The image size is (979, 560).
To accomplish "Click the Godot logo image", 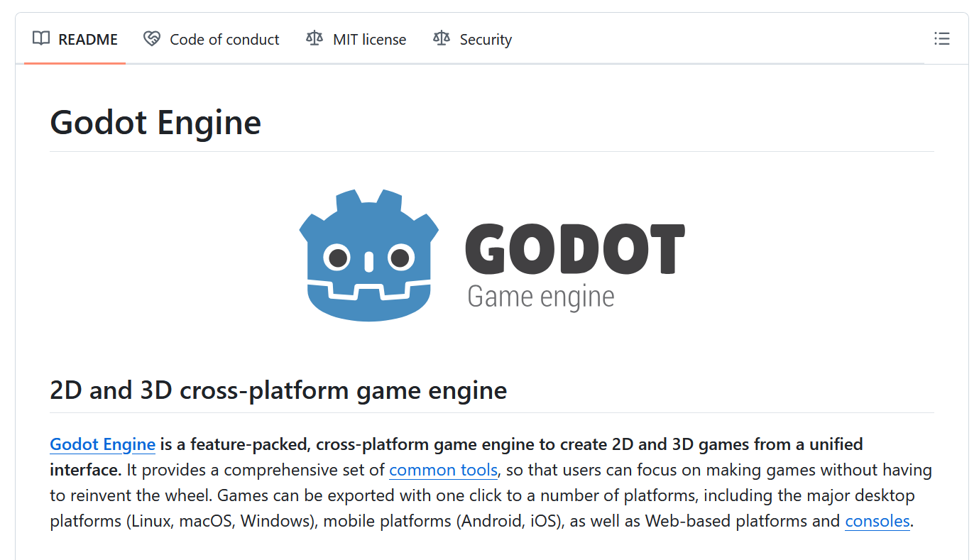I will (x=492, y=255).
